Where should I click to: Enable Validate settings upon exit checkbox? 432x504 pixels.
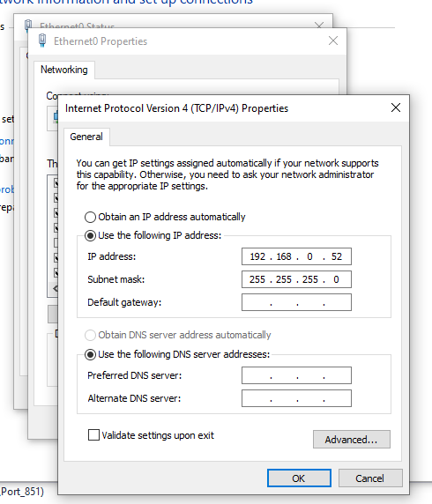[93, 435]
